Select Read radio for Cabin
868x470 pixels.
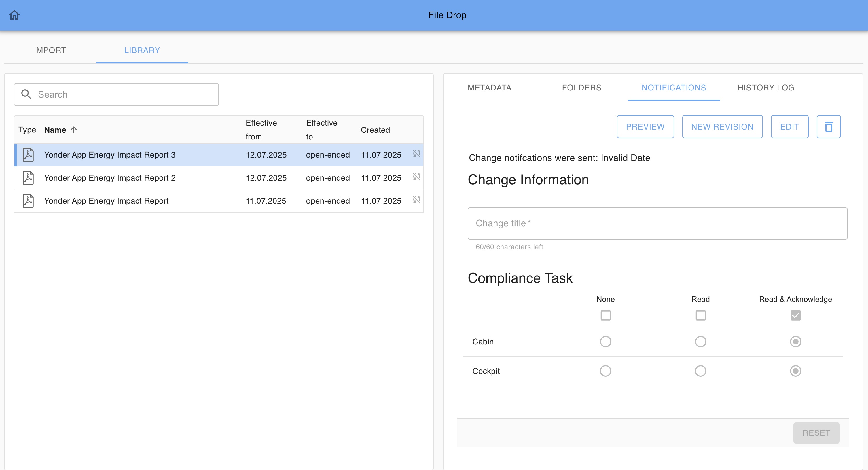coord(700,342)
